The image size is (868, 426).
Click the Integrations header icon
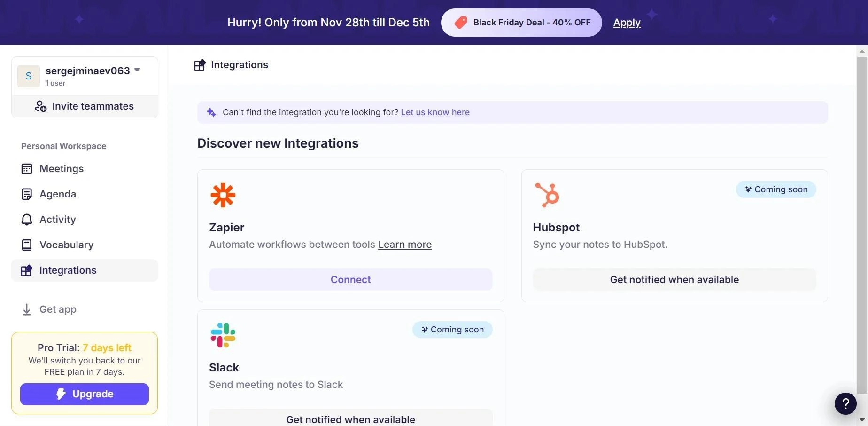[x=200, y=65]
